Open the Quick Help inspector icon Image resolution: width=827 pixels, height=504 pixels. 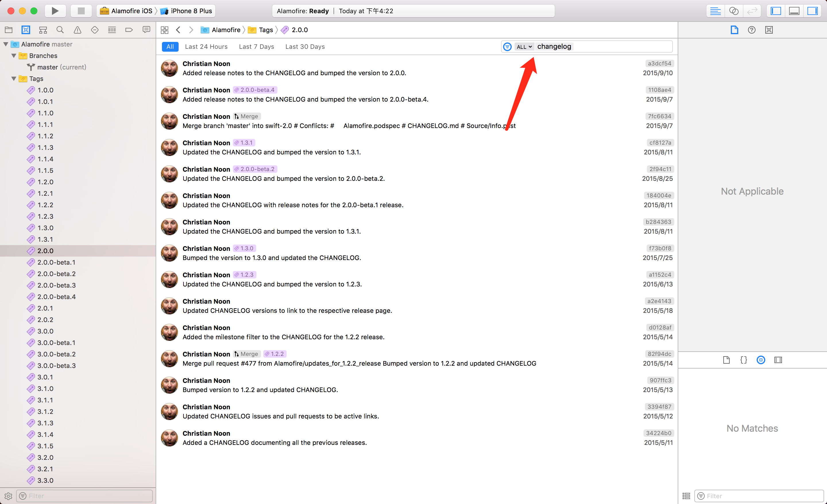(751, 30)
